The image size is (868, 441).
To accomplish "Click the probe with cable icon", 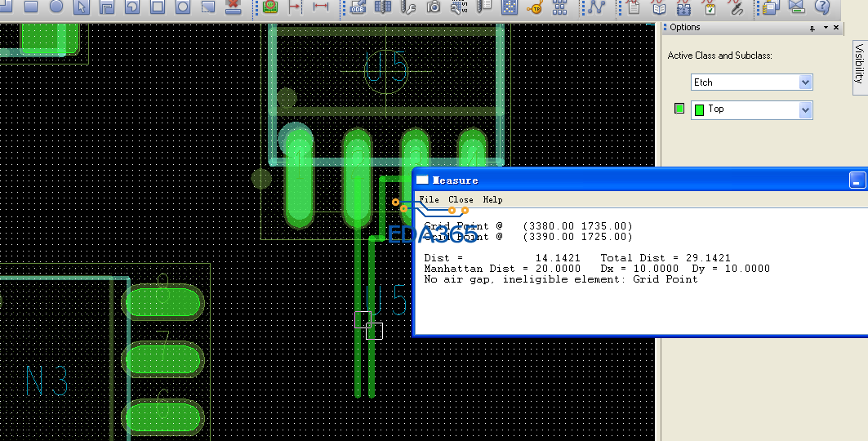I will [x=735, y=7].
